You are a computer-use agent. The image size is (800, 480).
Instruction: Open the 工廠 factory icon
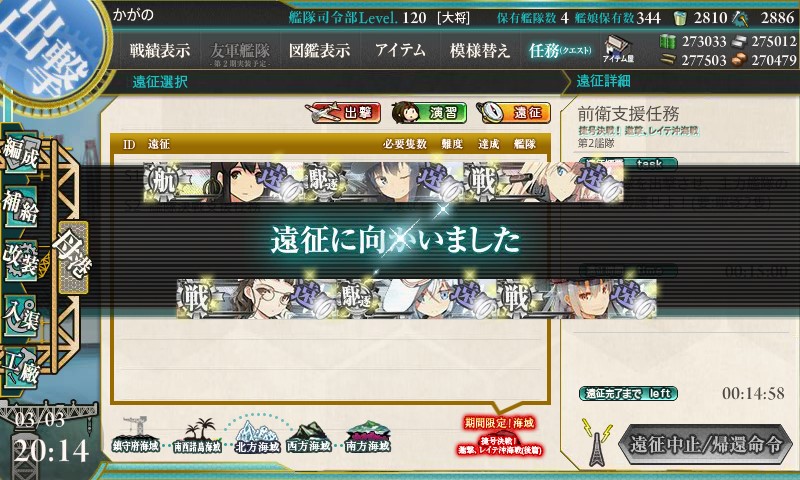tap(20, 368)
